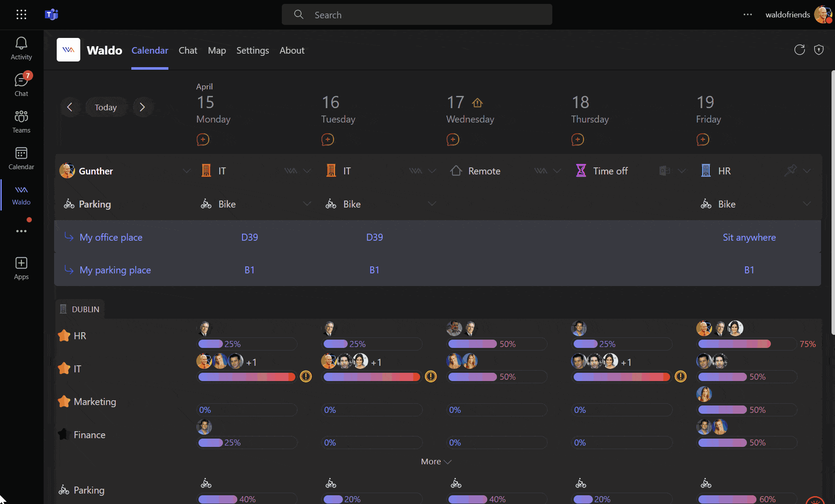The height and width of the screenshot is (504, 835).
Task: Open Monday Bike parking dropdown chevron
Action: pos(307,204)
